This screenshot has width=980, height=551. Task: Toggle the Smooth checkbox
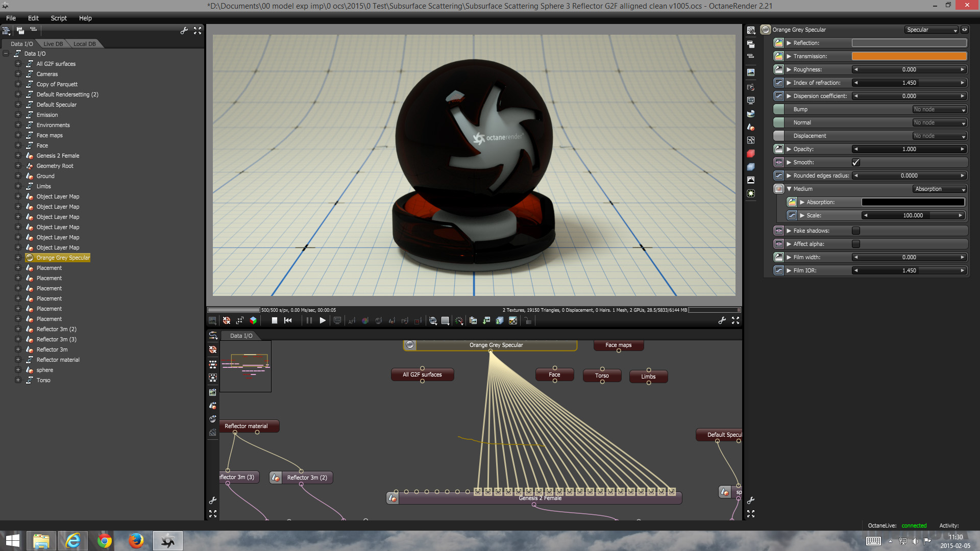click(856, 162)
